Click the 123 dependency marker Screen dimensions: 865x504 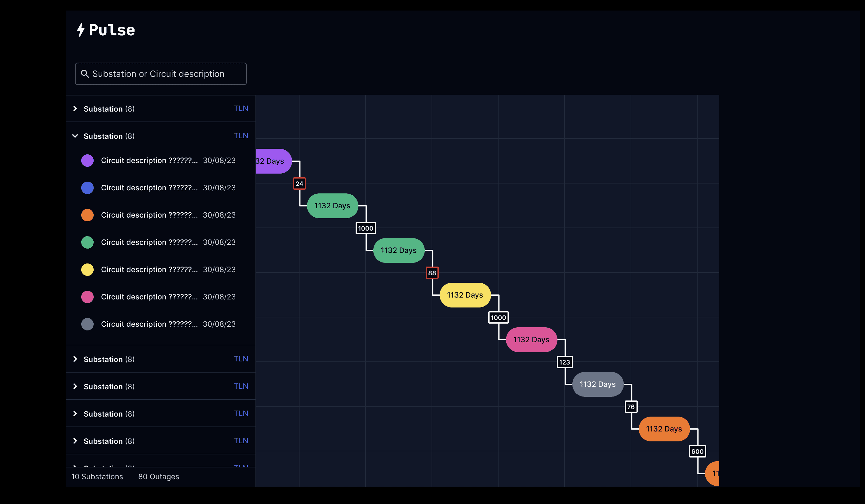(564, 362)
